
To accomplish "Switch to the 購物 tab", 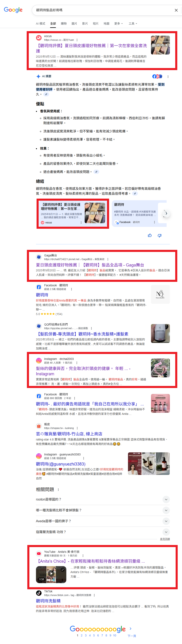I will point(64,24).
